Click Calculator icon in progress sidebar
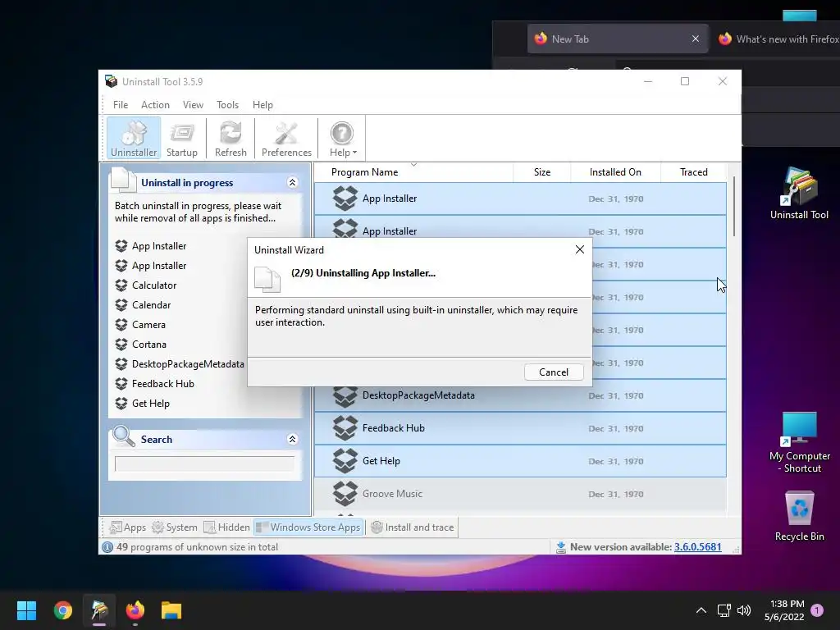This screenshot has width=840, height=630. pos(121,285)
